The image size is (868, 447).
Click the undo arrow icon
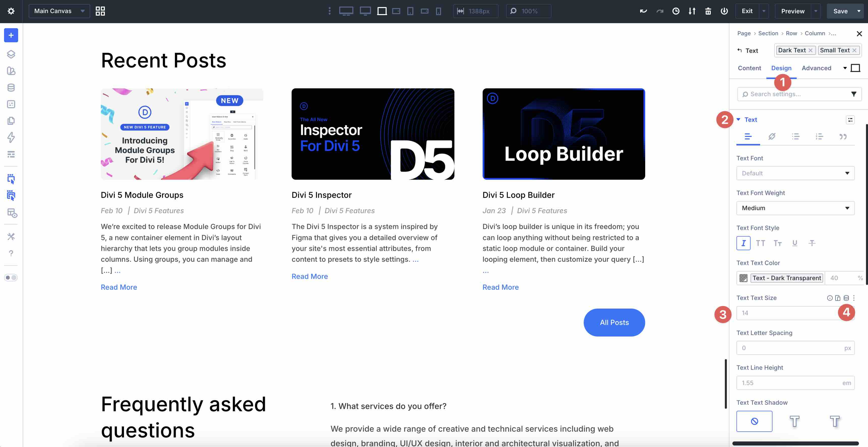pos(643,11)
